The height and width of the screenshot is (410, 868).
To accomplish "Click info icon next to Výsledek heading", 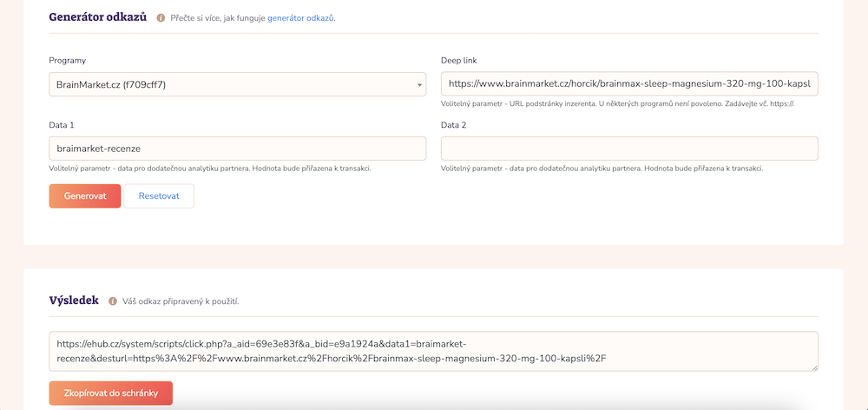I will pos(112,301).
